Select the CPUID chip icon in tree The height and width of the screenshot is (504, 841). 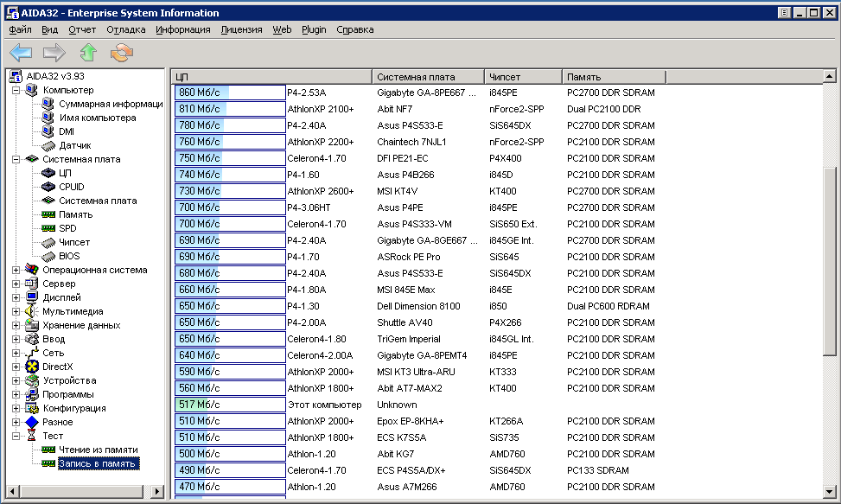point(48,187)
